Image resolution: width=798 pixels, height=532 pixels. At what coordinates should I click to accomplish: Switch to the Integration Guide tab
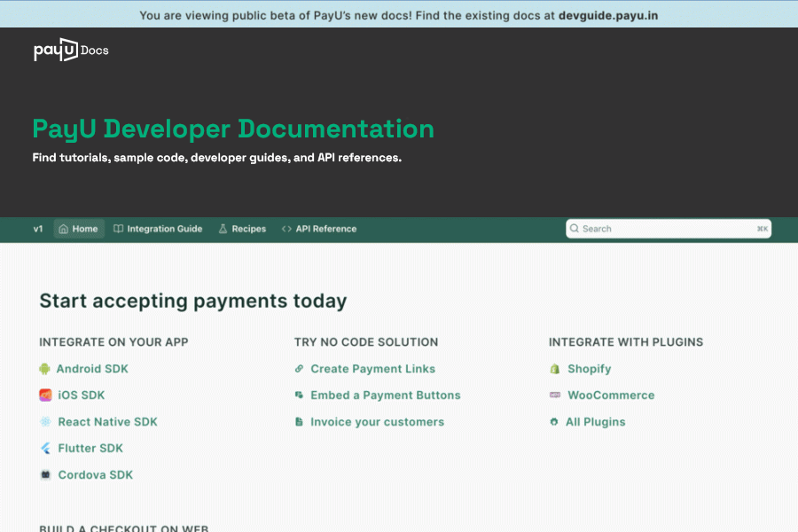158,229
